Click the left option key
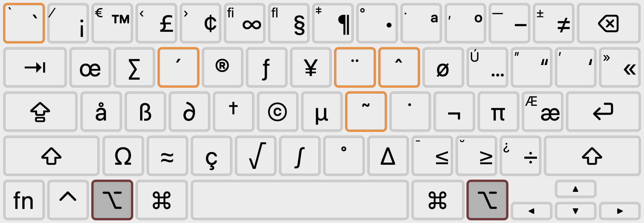The width and height of the screenshot is (644, 223). (x=112, y=200)
